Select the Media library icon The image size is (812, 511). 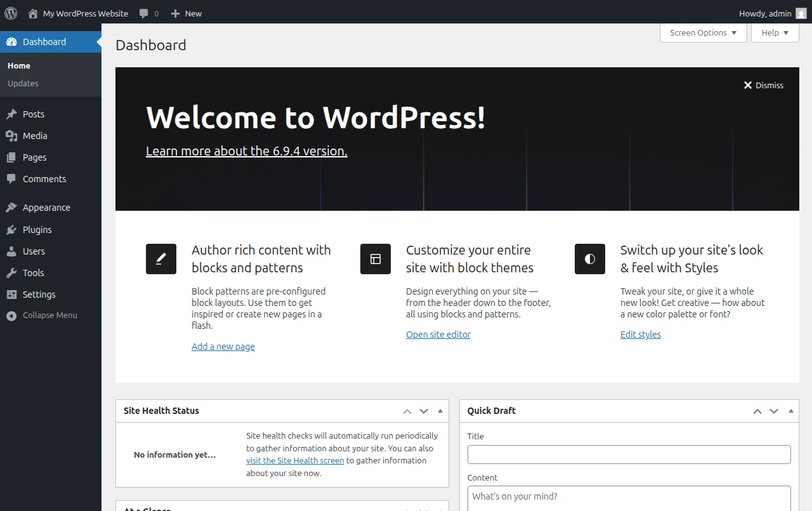pos(11,135)
